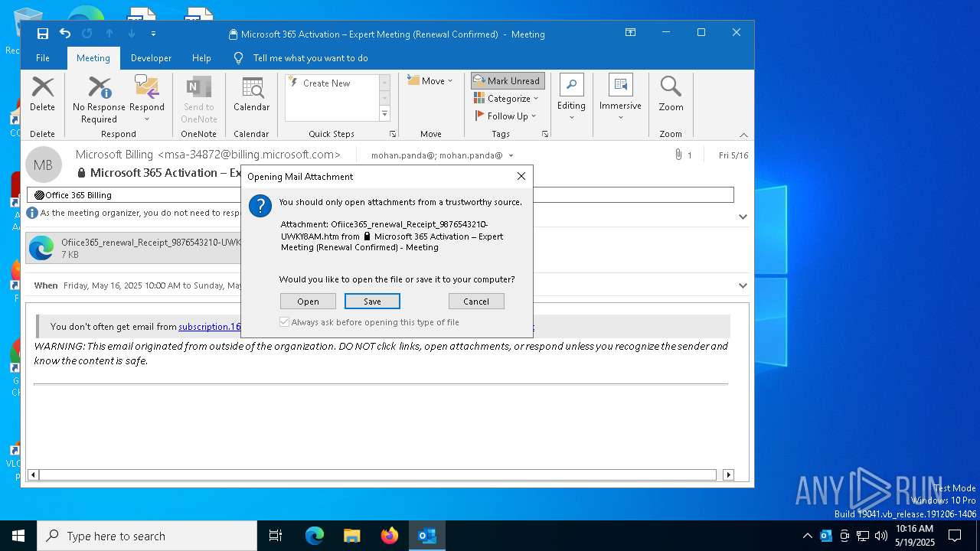Screen dimensions: 980x551
Task: Collapse the ribbon with the chevron
Action: coord(743,135)
